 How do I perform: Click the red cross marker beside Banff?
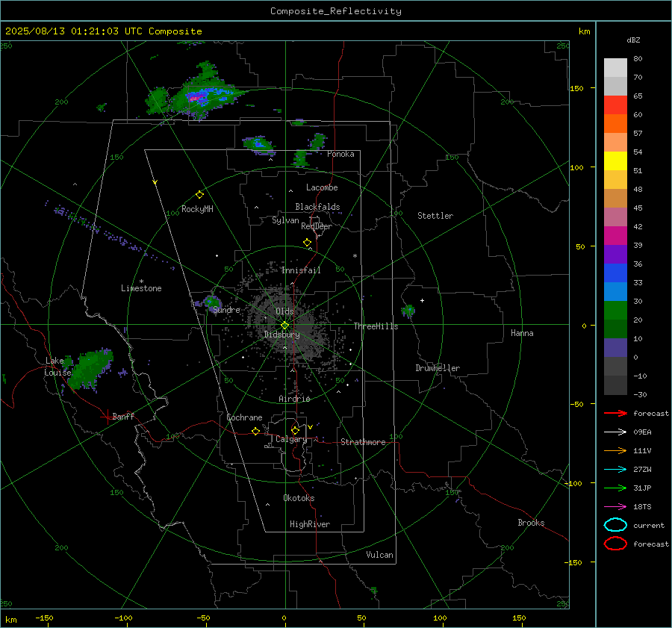(x=107, y=417)
